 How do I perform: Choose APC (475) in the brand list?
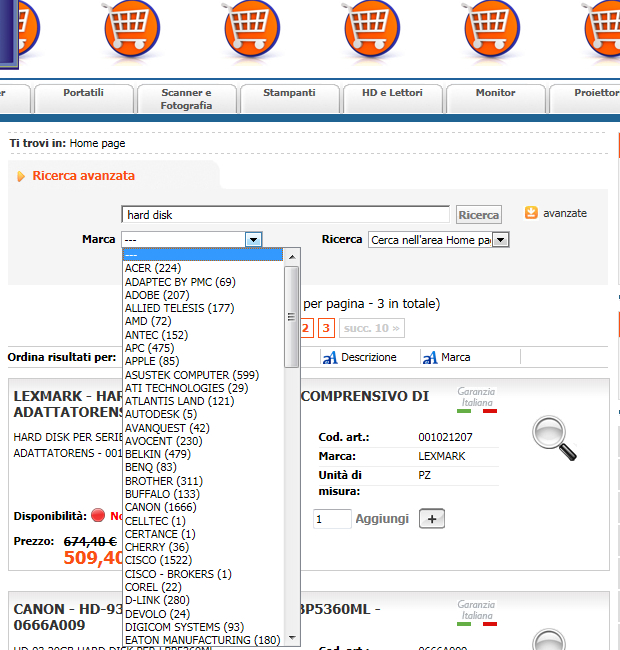click(x=203, y=348)
